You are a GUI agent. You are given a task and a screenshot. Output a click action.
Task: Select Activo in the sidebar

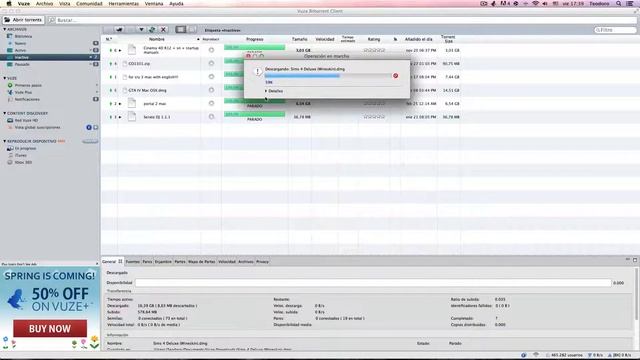coord(20,50)
